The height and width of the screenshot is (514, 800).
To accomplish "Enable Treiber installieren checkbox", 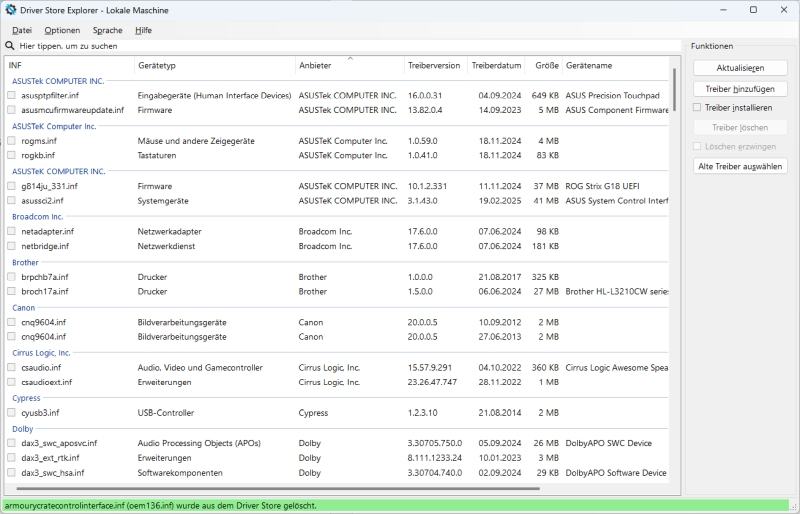I will point(697,108).
